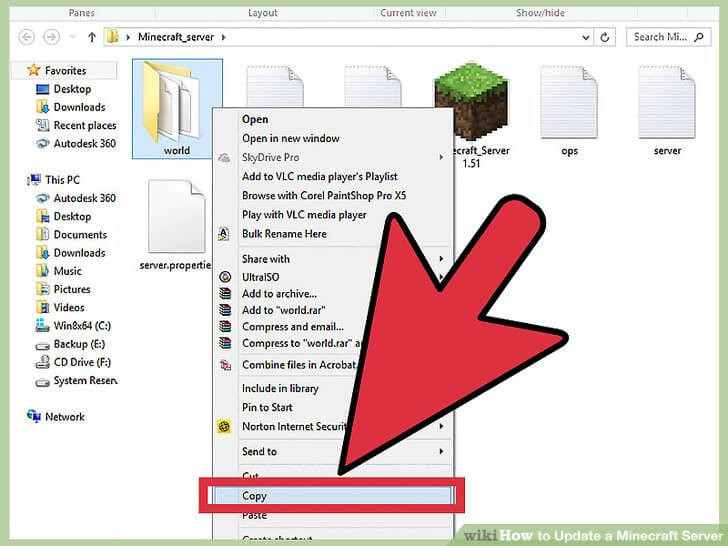Viewport: 728px width, 546px height.
Task: Click the SkyDrive Pro cloud icon
Action: coord(224,157)
